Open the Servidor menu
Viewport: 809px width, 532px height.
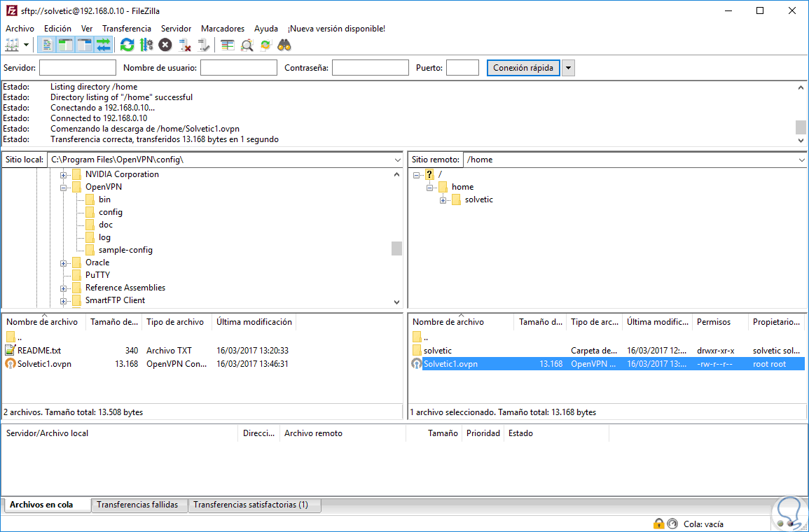[x=176, y=29]
